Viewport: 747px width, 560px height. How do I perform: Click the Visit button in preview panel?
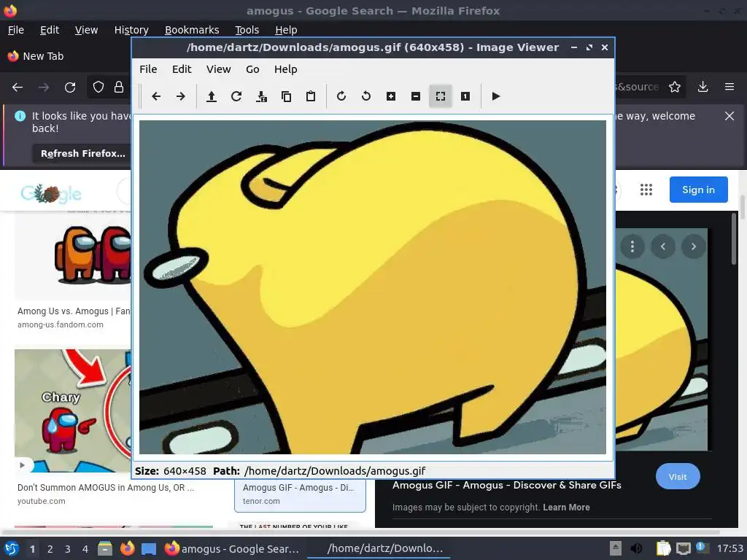[x=678, y=477]
